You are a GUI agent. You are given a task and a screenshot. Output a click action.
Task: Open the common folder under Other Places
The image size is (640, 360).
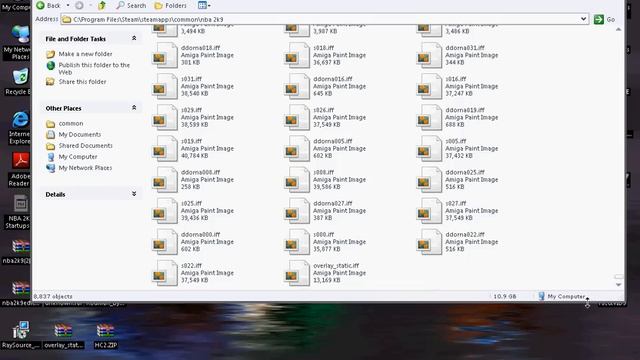[71, 123]
